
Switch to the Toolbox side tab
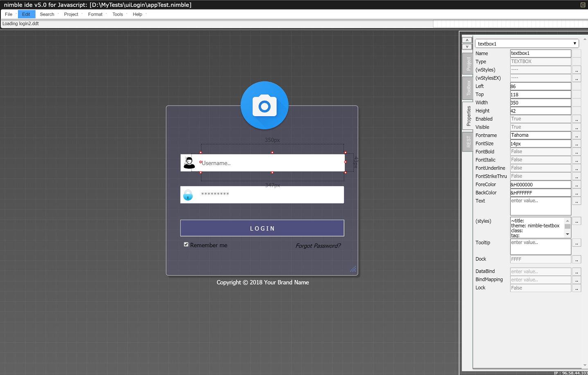(x=467, y=88)
